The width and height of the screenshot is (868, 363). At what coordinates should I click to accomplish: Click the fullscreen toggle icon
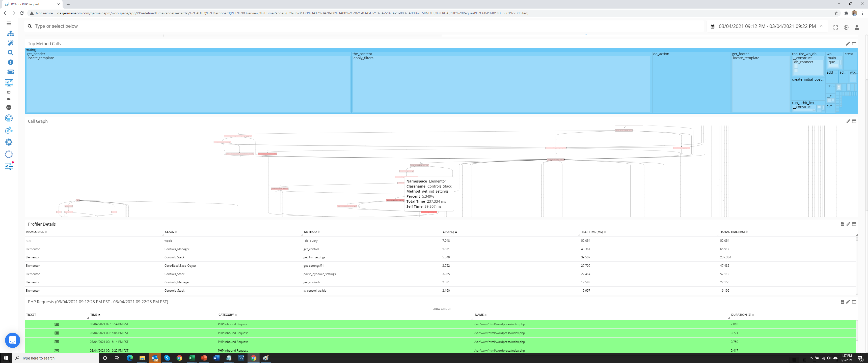pos(835,28)
